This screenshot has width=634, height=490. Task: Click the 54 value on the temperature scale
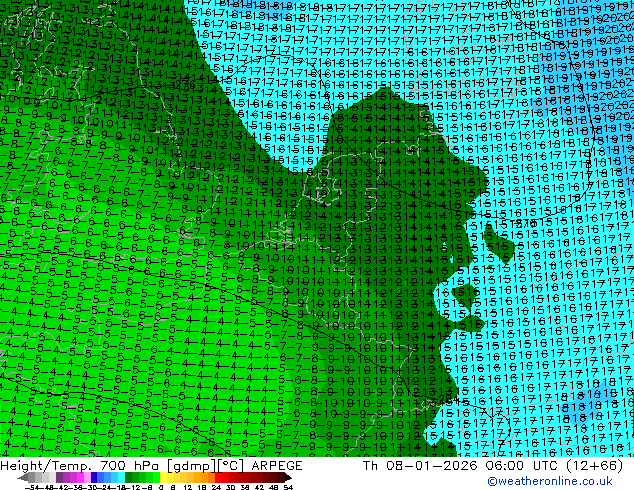[x=287, y=487]
